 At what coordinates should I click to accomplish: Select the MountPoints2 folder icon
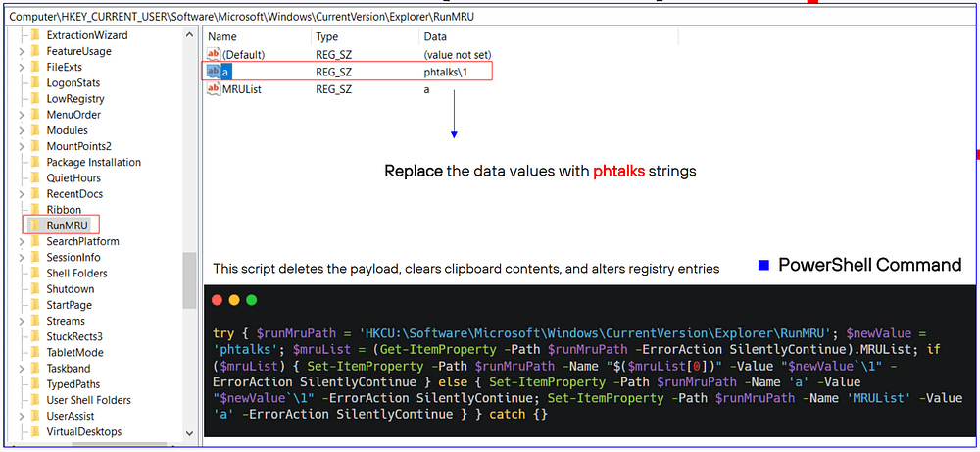pos(35,146)
